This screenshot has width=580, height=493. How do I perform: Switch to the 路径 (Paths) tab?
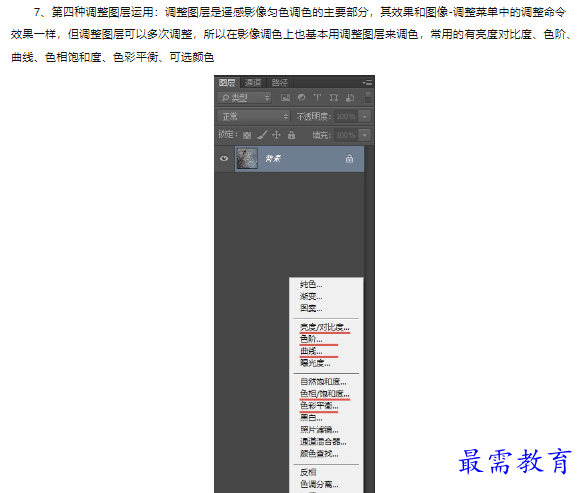[x=279, y=82]
